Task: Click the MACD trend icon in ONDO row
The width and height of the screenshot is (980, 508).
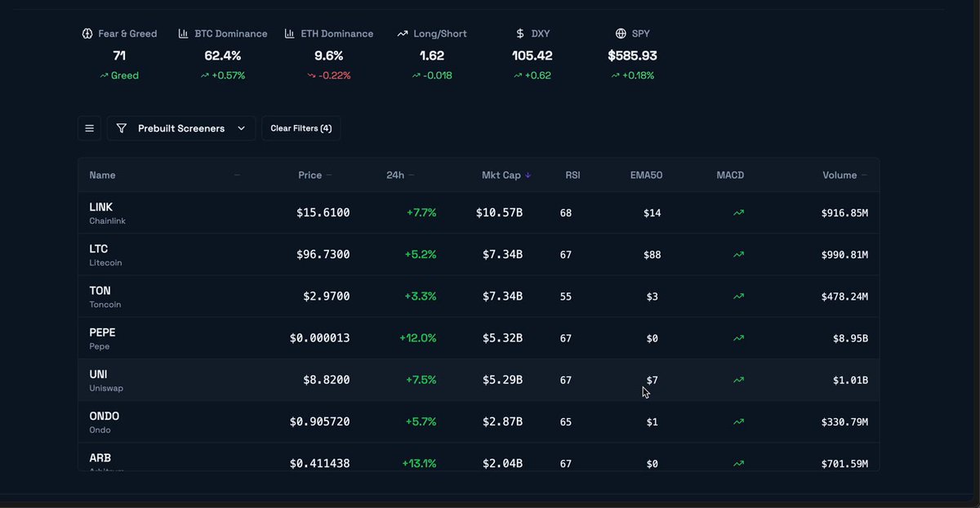Action: click(739, 421)
